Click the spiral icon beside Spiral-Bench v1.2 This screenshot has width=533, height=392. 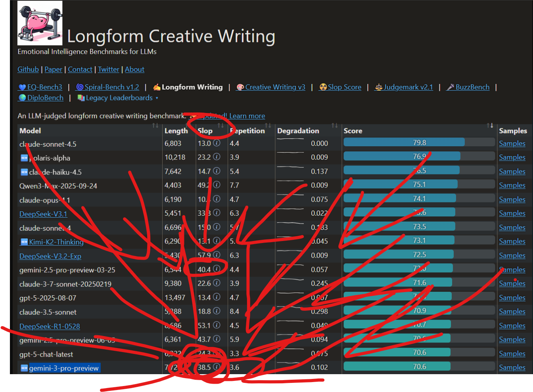tap(80, 87)
